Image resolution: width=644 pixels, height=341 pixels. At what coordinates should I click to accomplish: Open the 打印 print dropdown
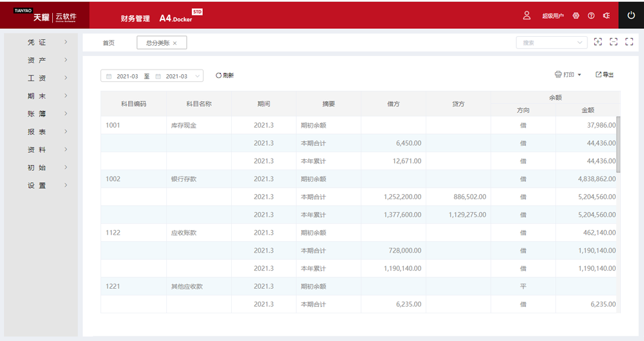pyautogui.click(x=568, y=75)
